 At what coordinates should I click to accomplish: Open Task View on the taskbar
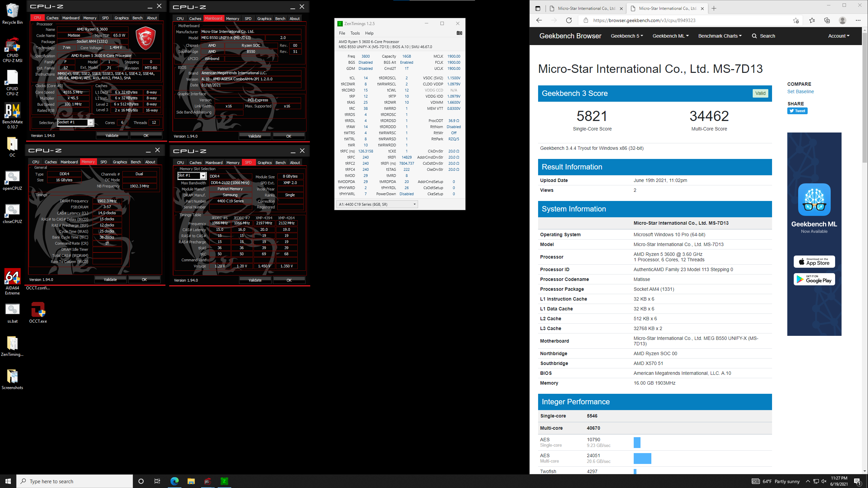(157, 481)
